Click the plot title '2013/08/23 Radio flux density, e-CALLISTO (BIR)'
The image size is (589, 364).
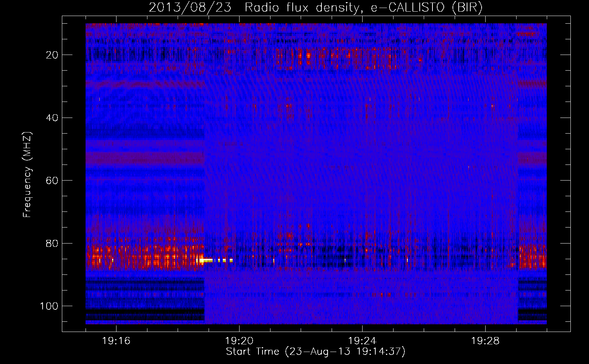(316, 7)
